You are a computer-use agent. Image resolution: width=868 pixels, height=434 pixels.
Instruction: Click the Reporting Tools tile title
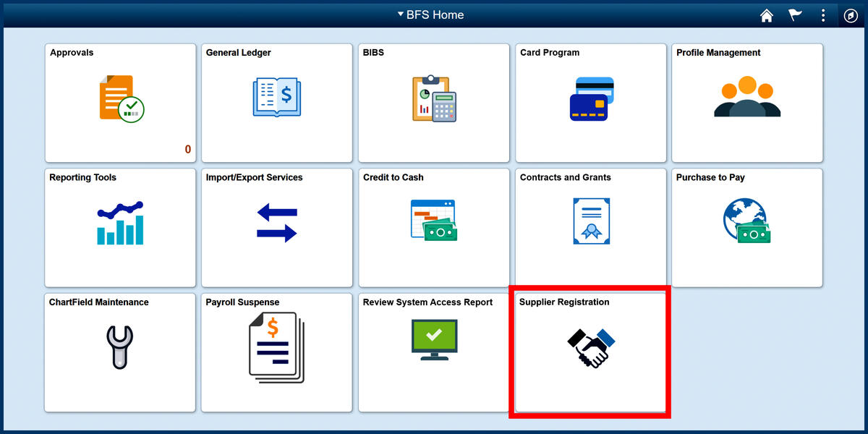pos(82,177)
